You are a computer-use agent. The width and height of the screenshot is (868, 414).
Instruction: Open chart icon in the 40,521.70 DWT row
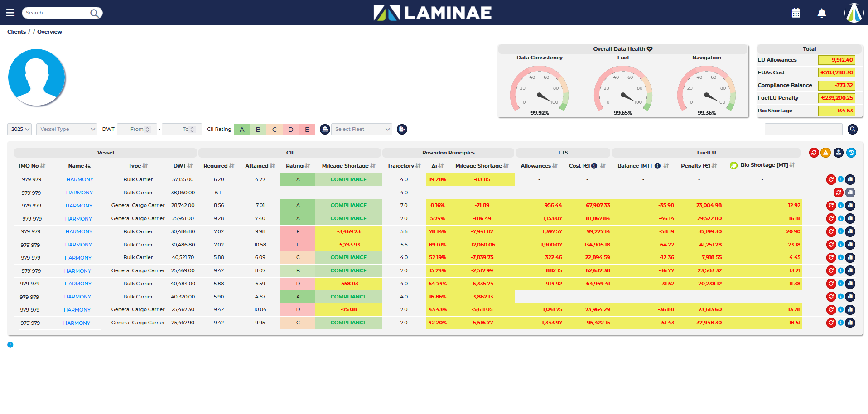pos(850,258)
